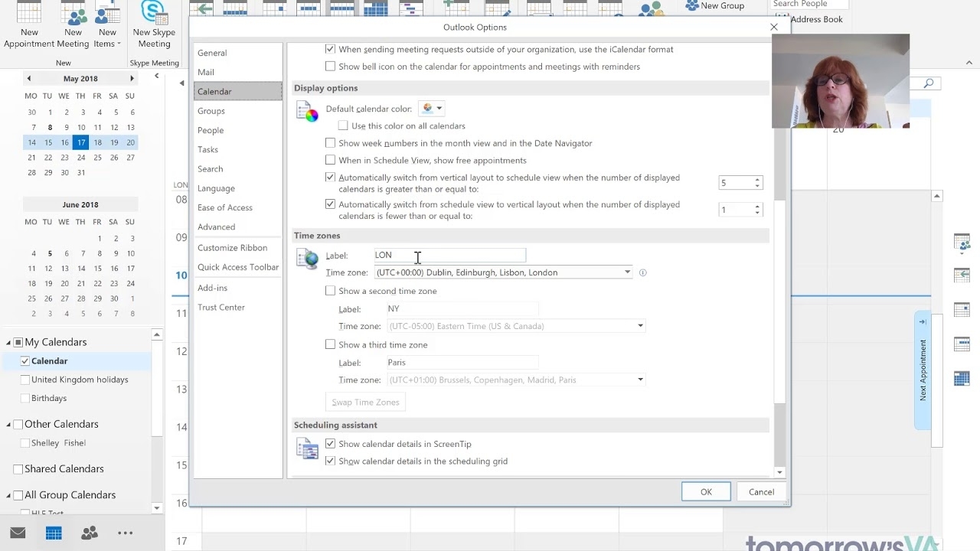Viewport: 980px width, 551px height.
Task: Collapse the My Calendars group
Action: pos(8,342)
